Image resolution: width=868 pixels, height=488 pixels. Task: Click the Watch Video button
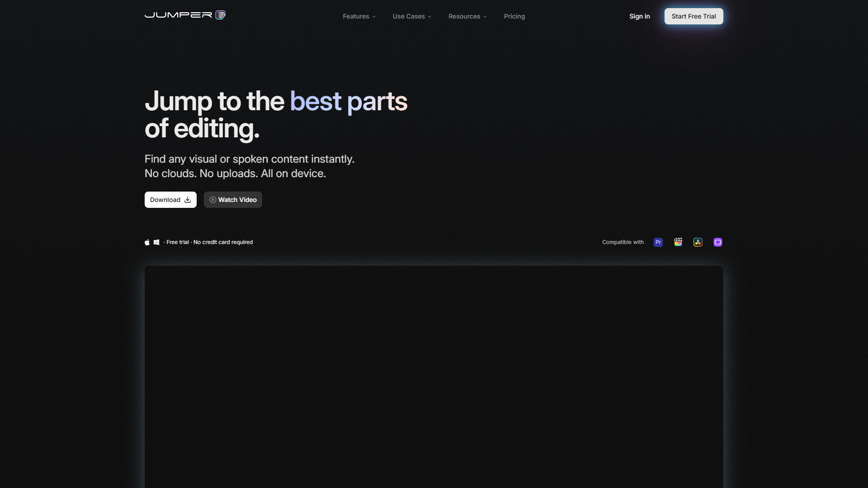[x=233, y=200]
